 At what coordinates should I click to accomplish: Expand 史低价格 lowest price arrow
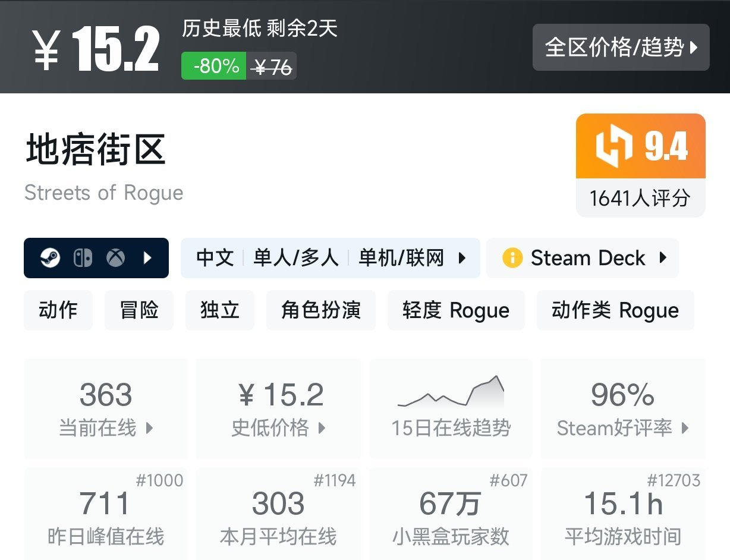point(322,428)
